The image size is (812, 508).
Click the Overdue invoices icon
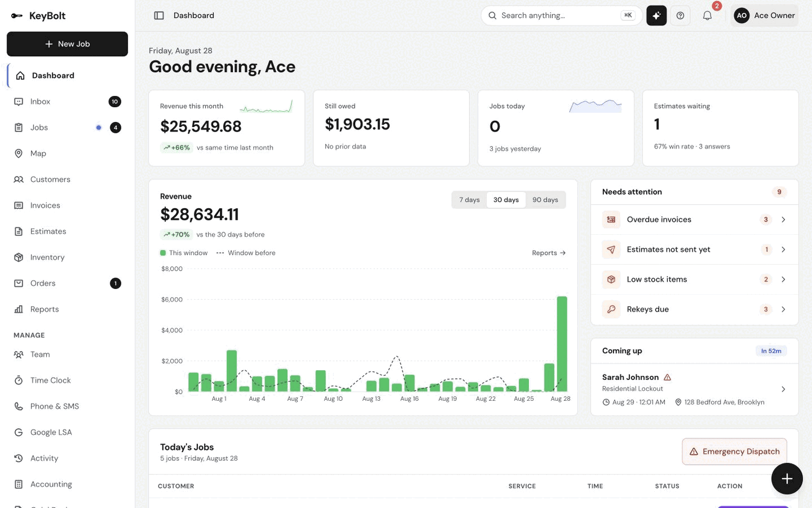click(x=611, y=219)
